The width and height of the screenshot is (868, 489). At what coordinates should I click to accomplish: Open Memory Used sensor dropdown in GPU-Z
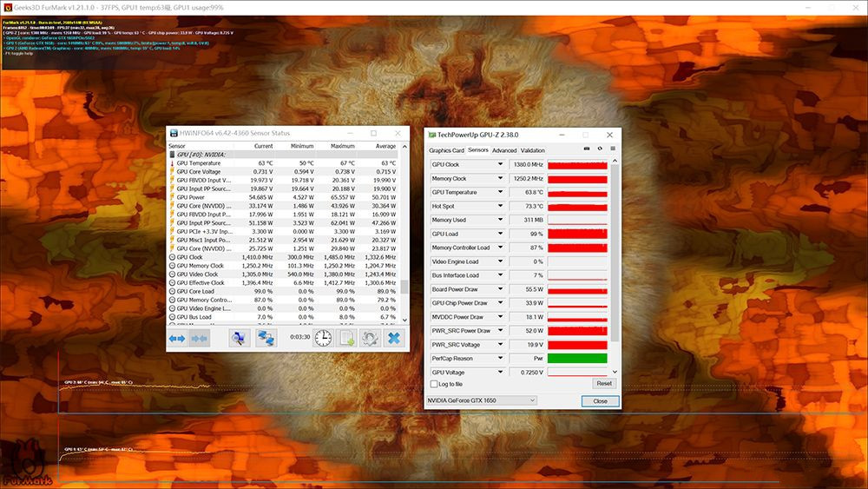[x=500, y=220]
